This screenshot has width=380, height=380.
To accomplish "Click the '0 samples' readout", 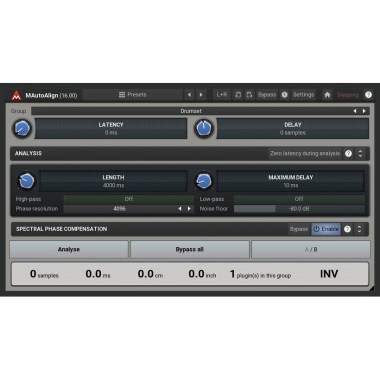I will pos(44,274).
